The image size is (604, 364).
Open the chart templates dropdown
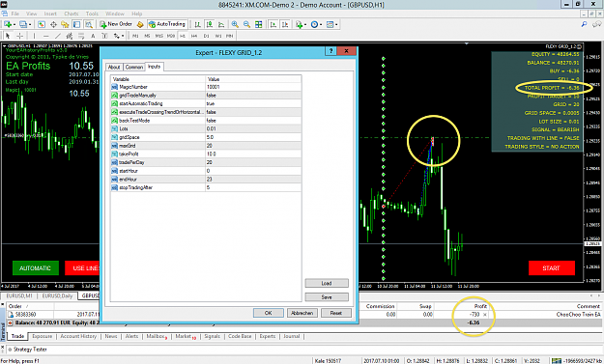pyautogui.click(x=336, y=24)
